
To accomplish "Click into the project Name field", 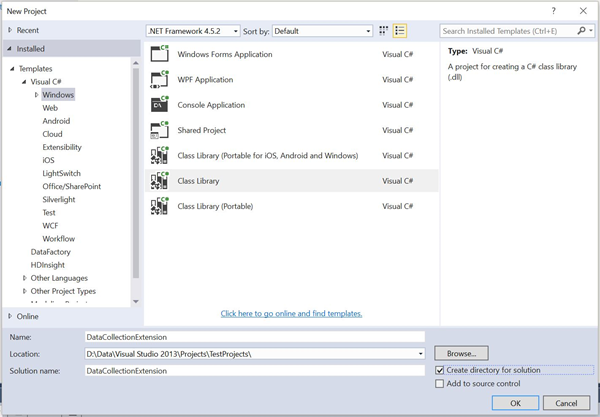I will [255, 337].
